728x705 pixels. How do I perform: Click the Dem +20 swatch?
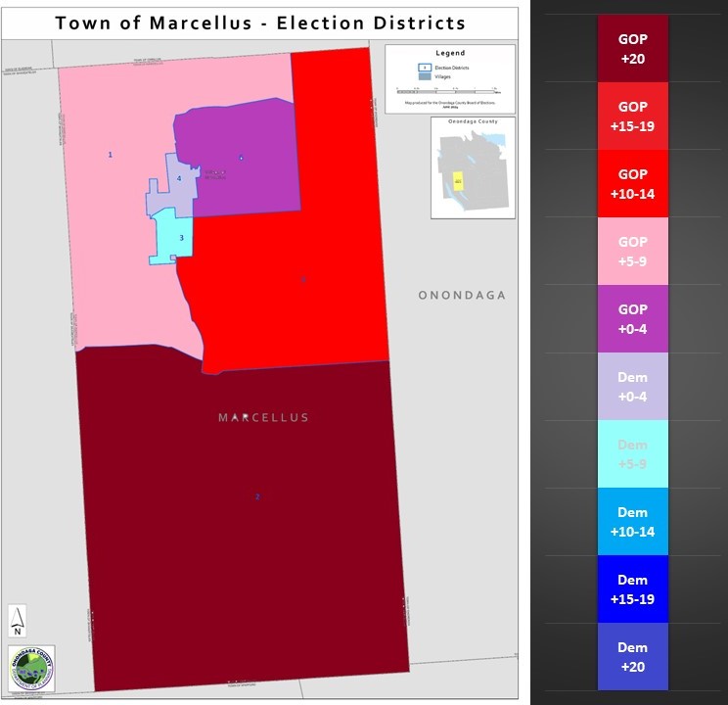click(x=632, y=656)
